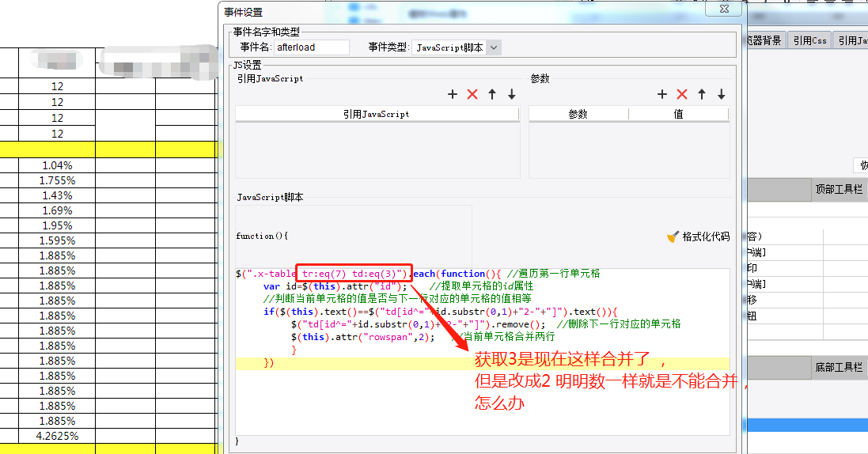The width and height of the screenshot is (868, 454).
Task: Select the cell with value 1.04%
Action: pos(57,165)
